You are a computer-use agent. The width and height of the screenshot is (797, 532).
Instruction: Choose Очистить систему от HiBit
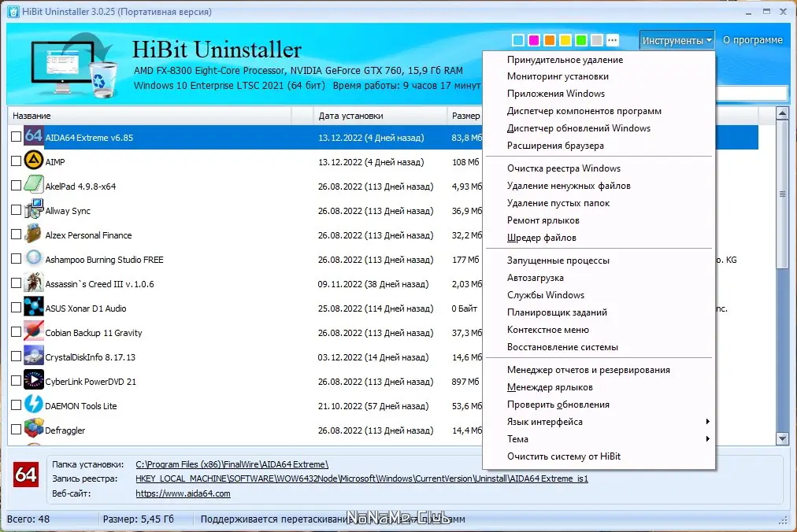pyautogui.click(x=599, y=456)
